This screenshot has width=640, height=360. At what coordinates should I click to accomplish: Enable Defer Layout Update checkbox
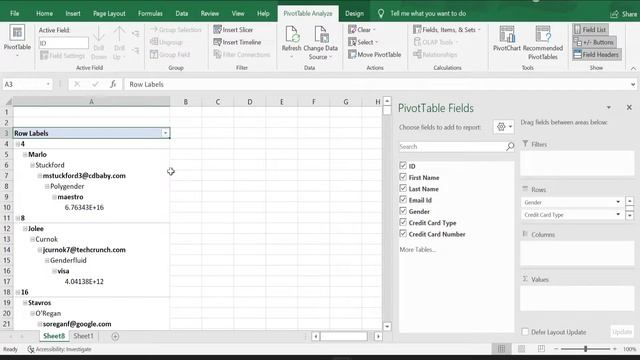click(x=525, y=332)
